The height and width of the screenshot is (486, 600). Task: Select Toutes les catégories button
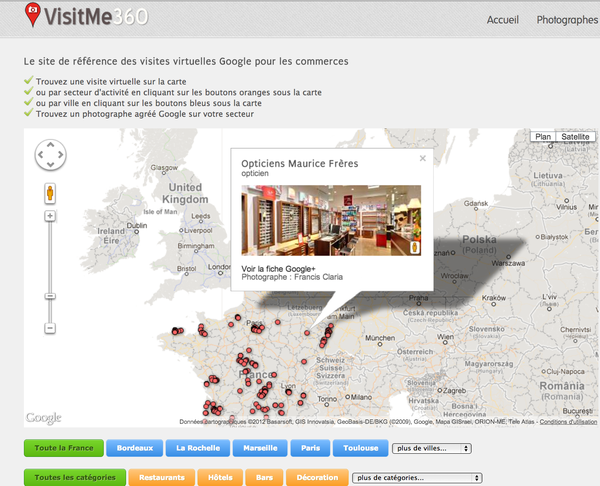[x=75, y=478]
